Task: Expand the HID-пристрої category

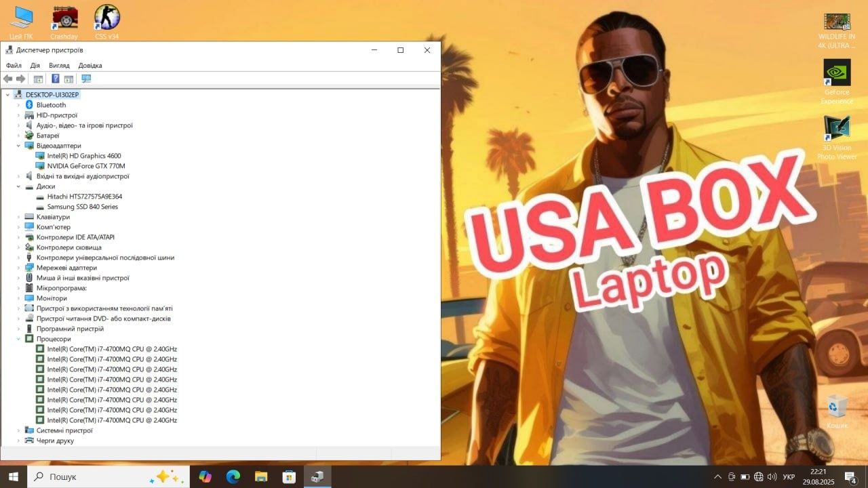Action: coord(19,115)
